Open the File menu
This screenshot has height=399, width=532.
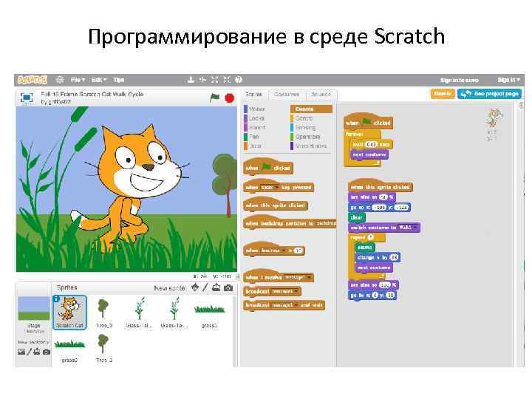78,80
